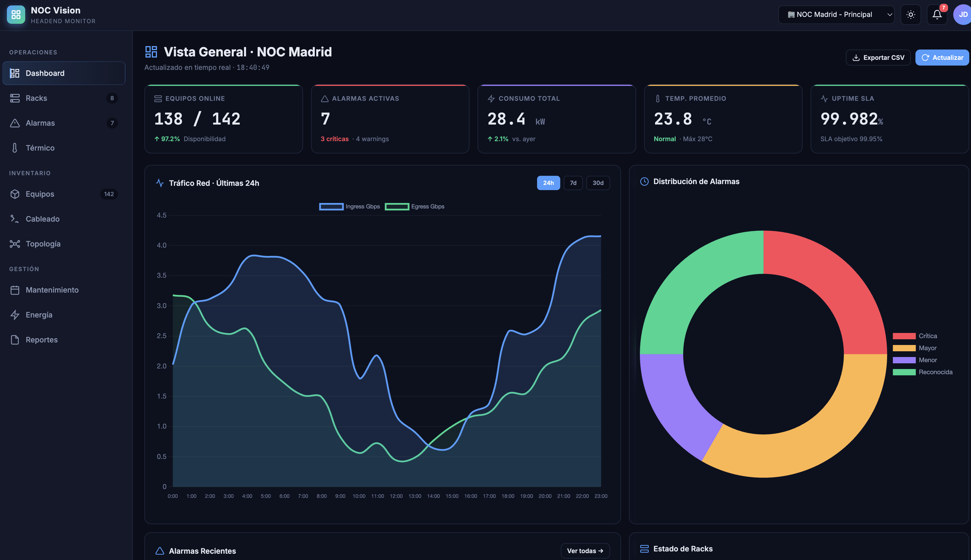Click the NOC Vision logo icon

pyautogui.click(x=16, y=15)
